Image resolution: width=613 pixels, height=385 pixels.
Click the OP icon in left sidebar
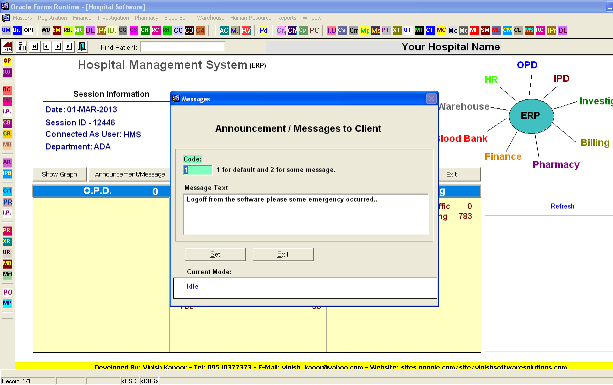[7, 61]
